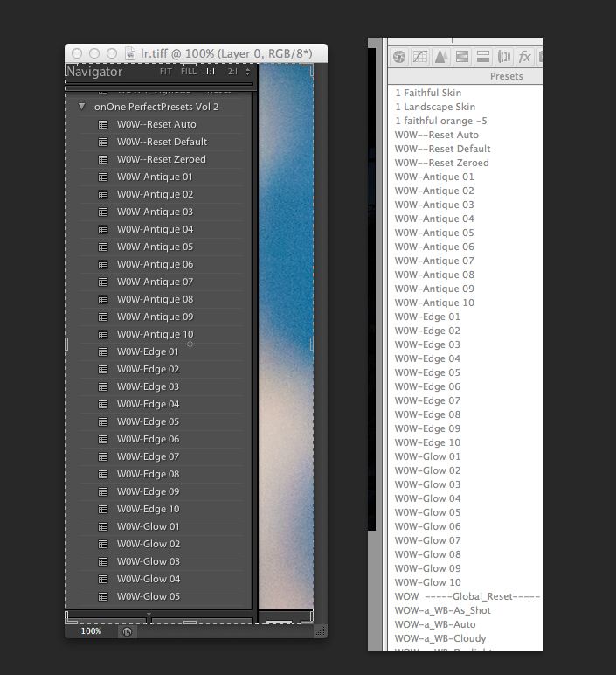The height and width of the screenshot is (675, 616).
Task: Collapse the onOne PerfectPresets Vol 2 folder
Action: (81, 107)
